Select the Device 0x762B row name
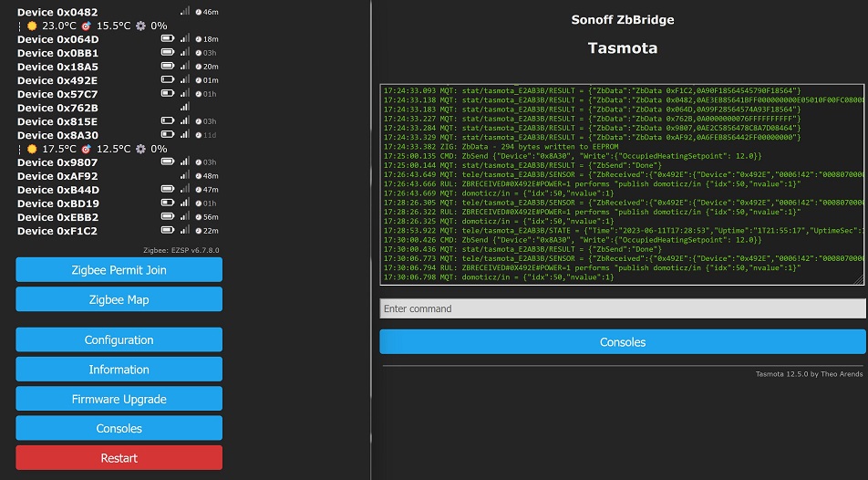This screenshot has width=868, height=480. click(57, 108)
